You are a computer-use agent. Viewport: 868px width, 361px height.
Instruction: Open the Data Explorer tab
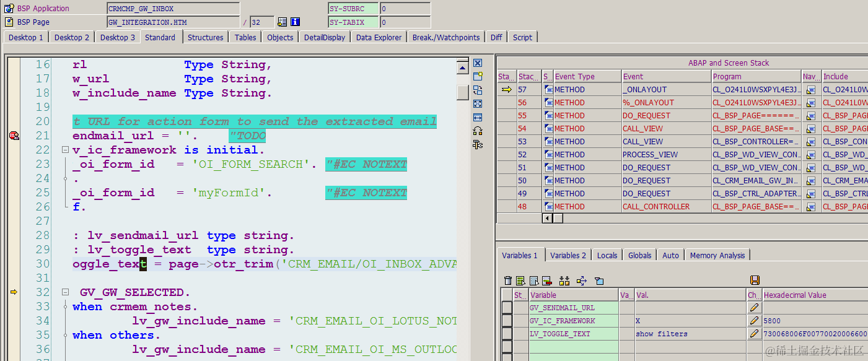(x=379, y=37)
